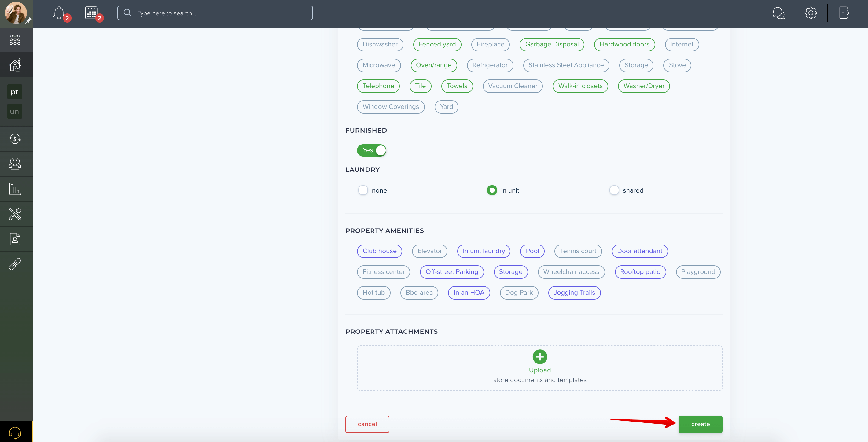Open the accounting dollar icon in sidebar

point(15,139)
